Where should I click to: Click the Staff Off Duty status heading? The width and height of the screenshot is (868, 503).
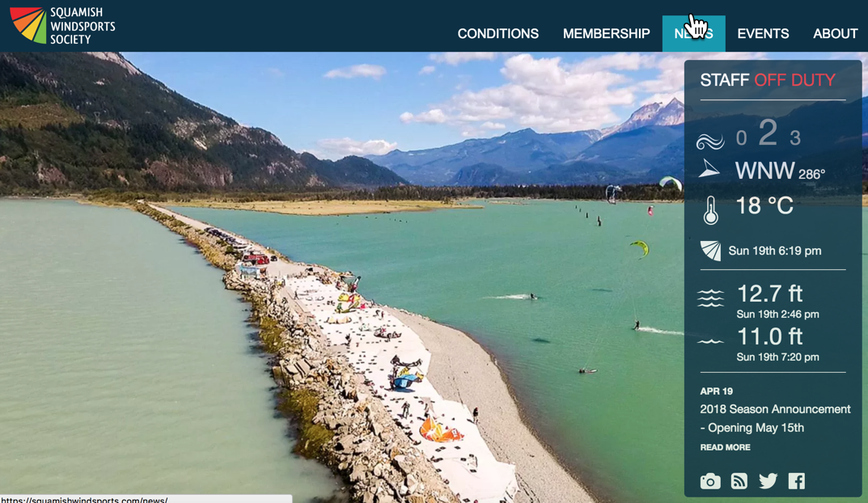(768, 80)
